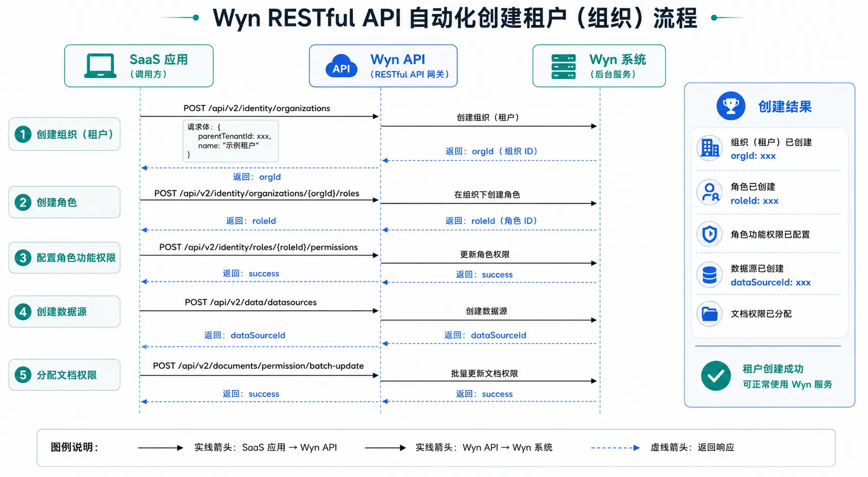868x477 pixels.
Task: Click the 文档权限已分配 result text
Action: (761, 314)
